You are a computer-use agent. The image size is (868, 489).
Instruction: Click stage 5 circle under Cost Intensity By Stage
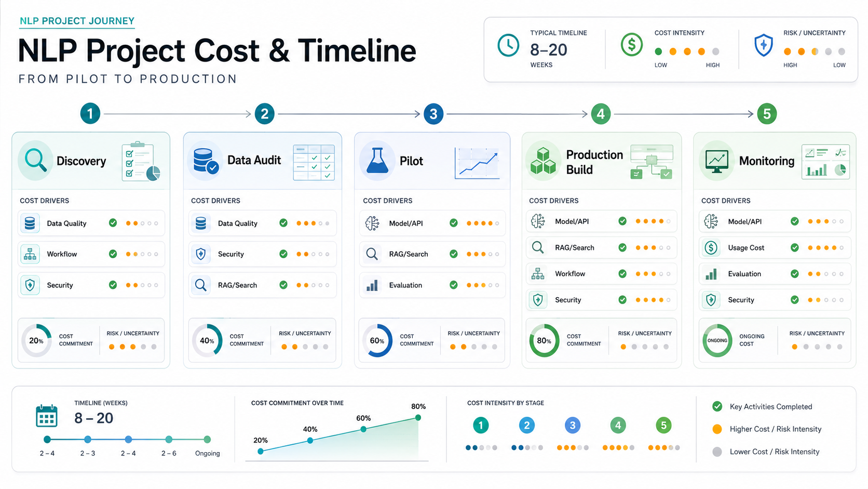point(663,426)
